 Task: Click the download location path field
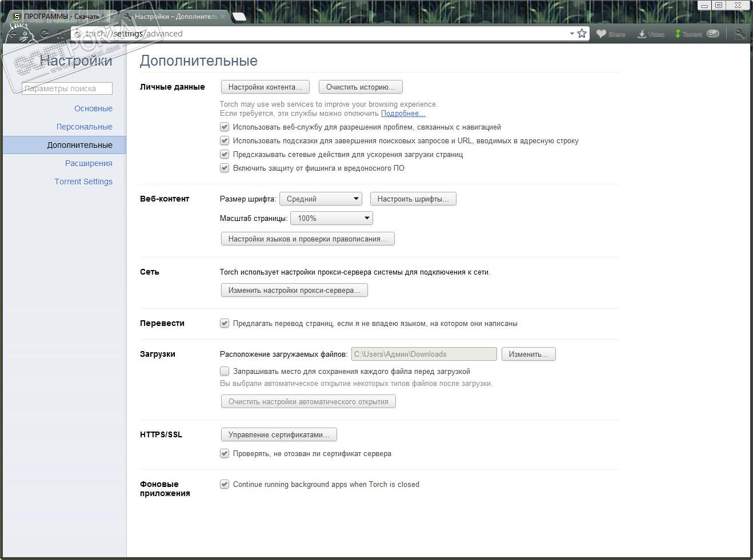click(x=424, y=354)
